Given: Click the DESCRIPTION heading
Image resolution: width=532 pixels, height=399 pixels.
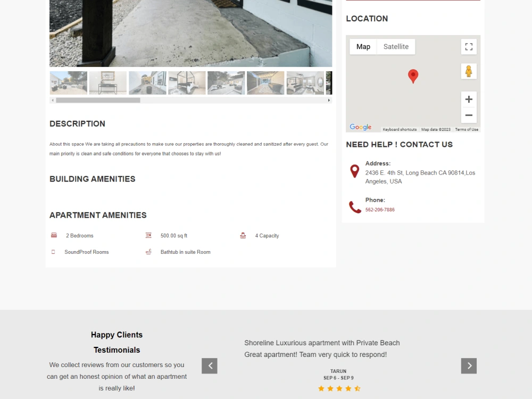Looking at the screenshot, I should (77, 123).
